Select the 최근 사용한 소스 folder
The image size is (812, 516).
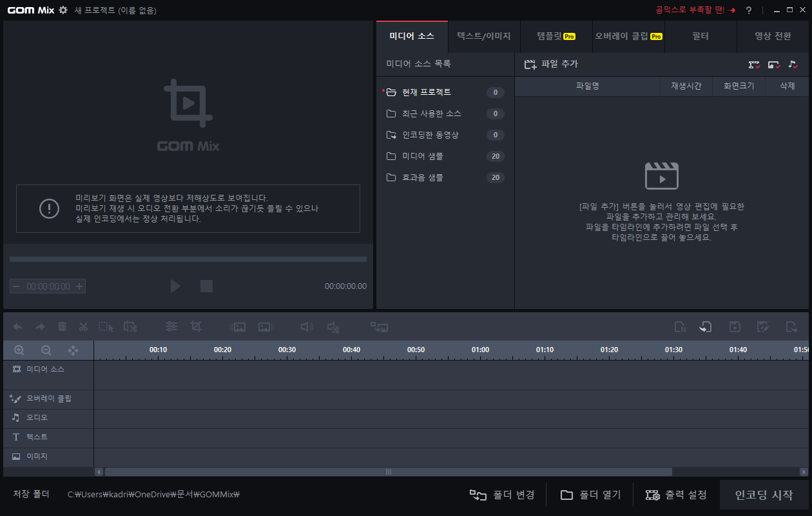click(x=445, y=114)
